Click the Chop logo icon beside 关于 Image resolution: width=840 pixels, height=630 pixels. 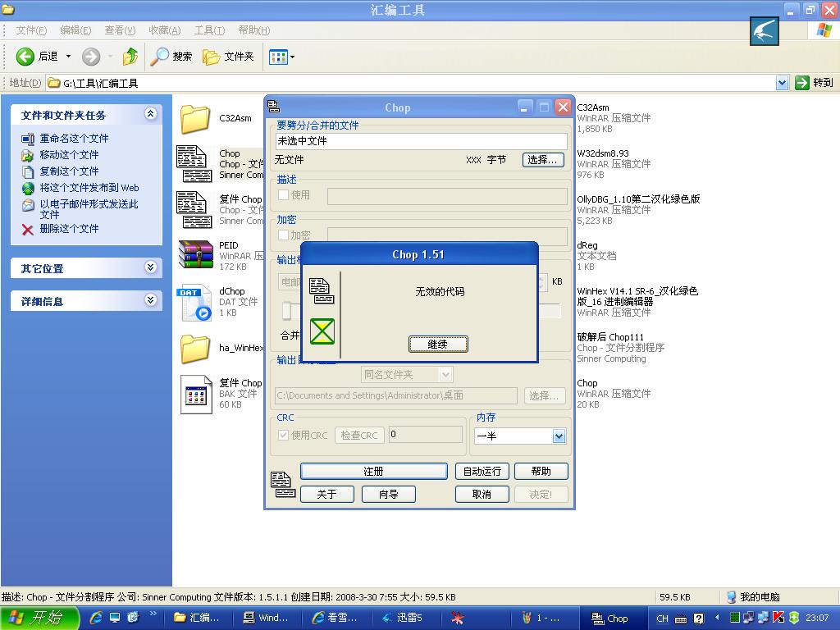tap(282, 484)
